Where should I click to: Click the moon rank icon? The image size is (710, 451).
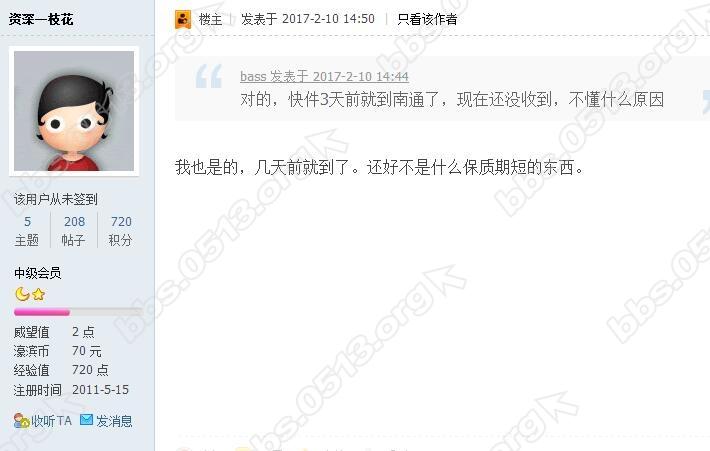click(22, 294)
